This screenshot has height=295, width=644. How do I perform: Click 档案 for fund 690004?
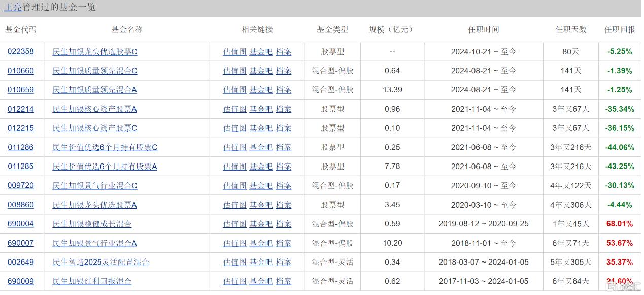click(x=284, y=224)
